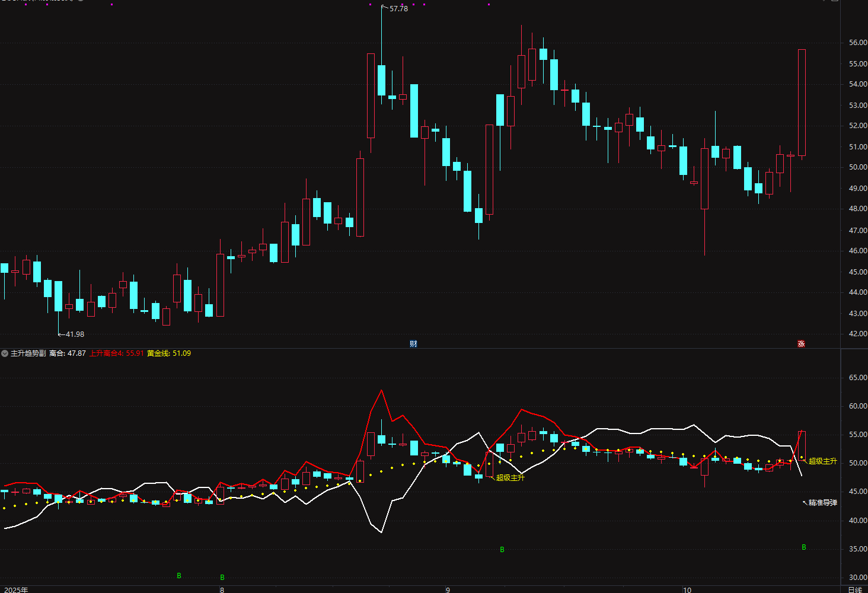The height and width of the screenshot is (593, 868).
Task: Click the 48.00 price axis label
Action: click(x=858, y=209)
